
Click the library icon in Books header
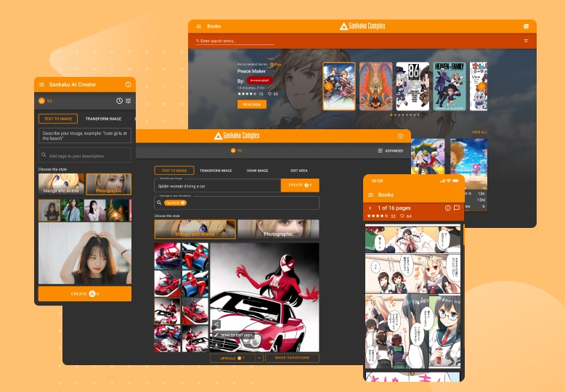(x=526, y=26)
